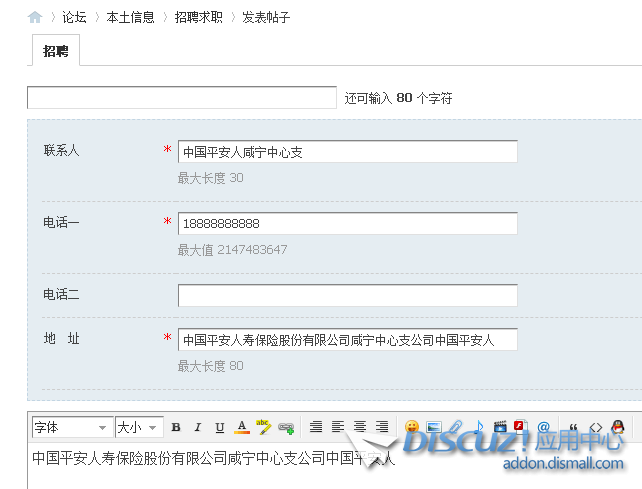Focus the empty 电话二 input field

tap(348, 295)
